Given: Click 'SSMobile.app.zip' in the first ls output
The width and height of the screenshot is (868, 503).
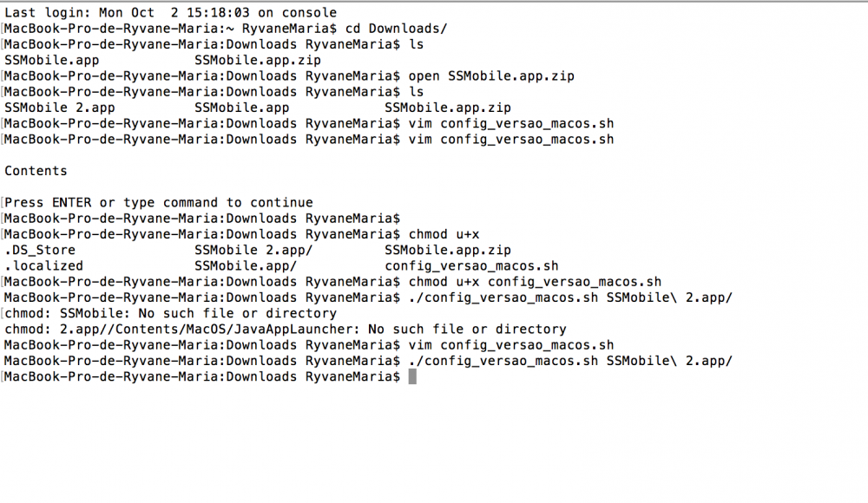Looking at the screenshot, I should 258,61.
